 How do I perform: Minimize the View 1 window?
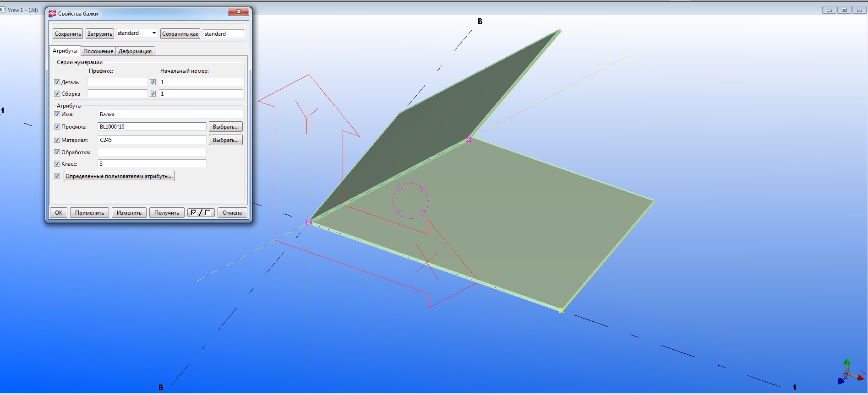tap(829, 10)
